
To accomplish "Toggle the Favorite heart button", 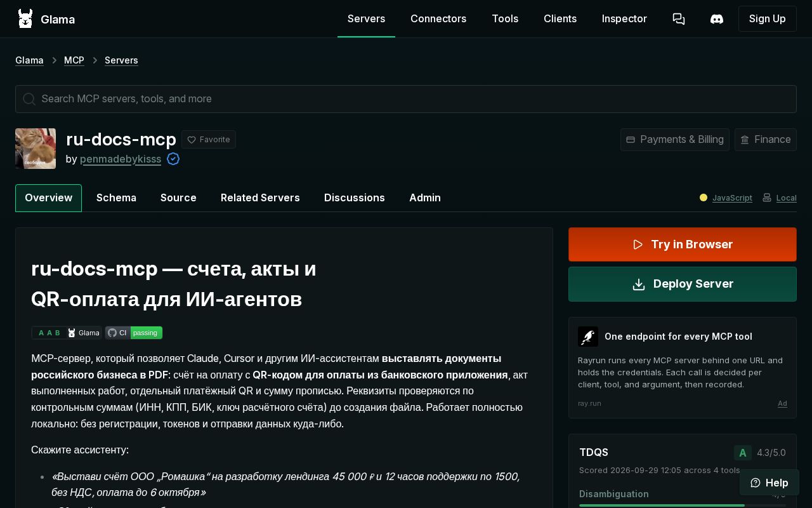I will (x=209, y=140).
